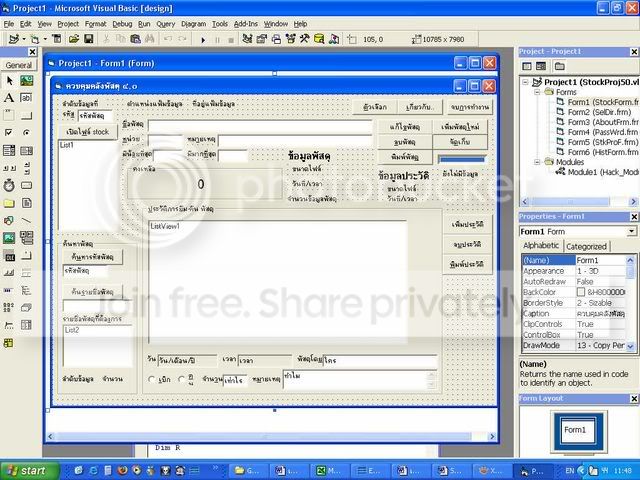This screenshot has width=640, height=480.
Task: Open the Format menu
Action: click(95, 24)
